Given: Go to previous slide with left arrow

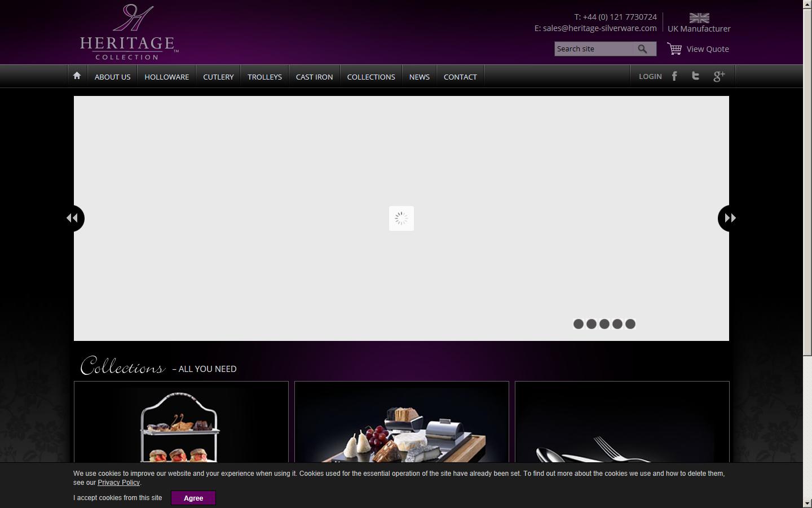Looking at the screenshot, I should (x=72, y=218).
